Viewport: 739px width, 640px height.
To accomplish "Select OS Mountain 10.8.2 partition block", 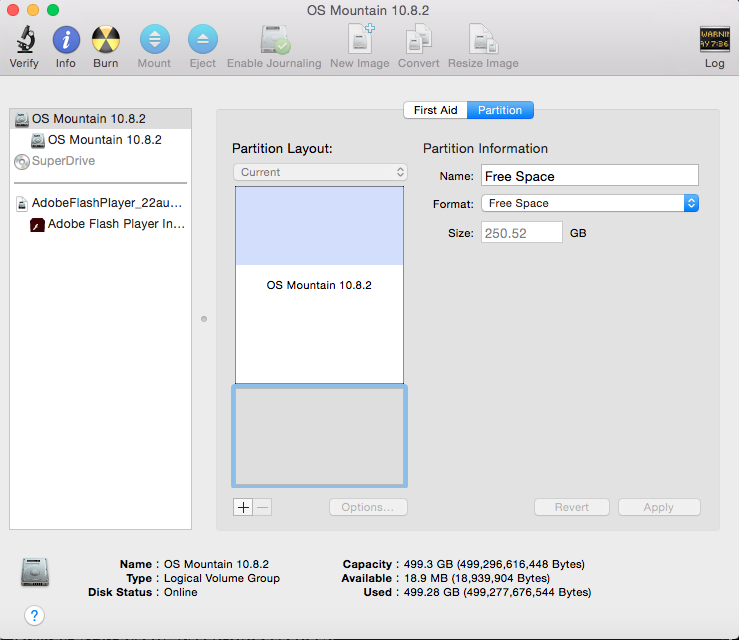I will tap(319, 285).
